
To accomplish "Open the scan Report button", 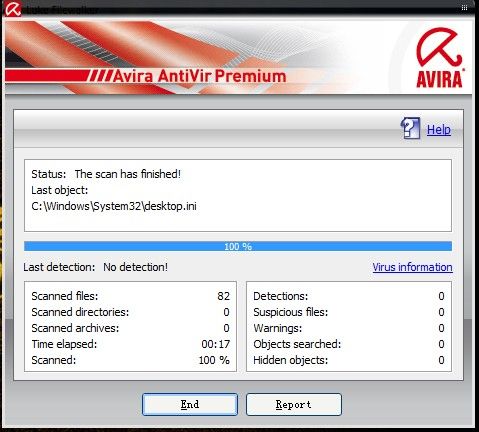I will [294, 404].
